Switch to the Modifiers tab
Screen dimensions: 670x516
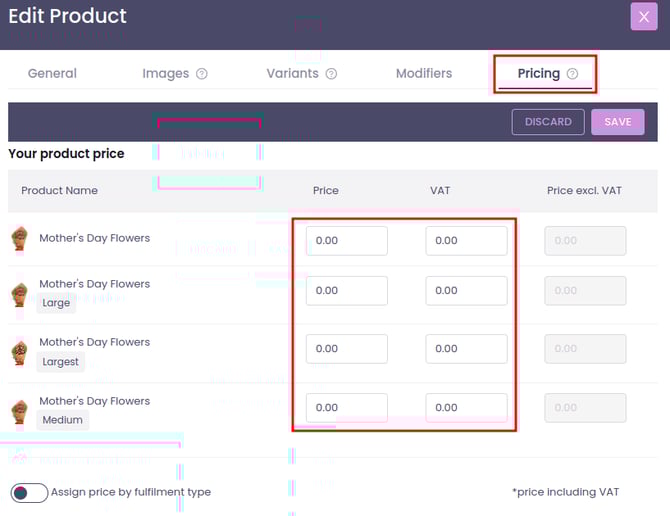click(424, 74)
